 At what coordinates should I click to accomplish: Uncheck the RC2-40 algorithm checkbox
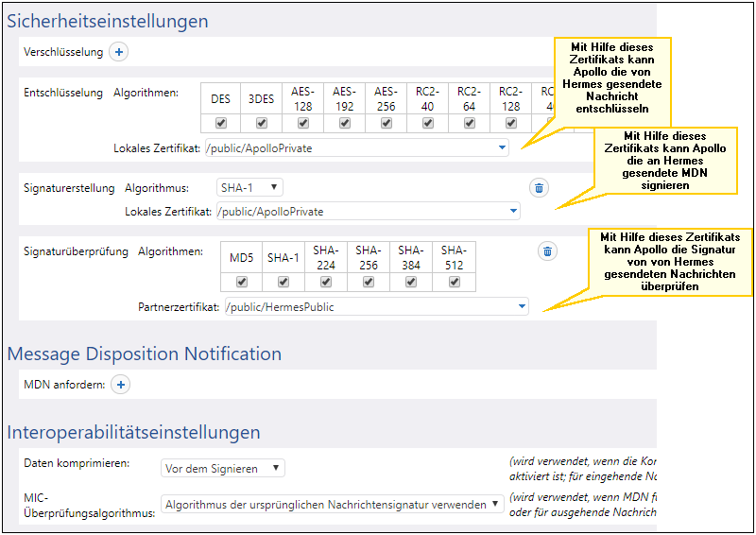(x=428, y=123)
